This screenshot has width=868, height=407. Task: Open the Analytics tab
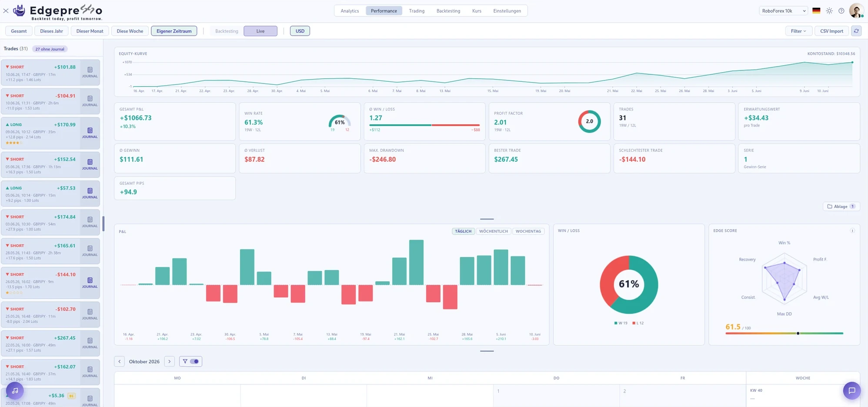click(350, 11)
